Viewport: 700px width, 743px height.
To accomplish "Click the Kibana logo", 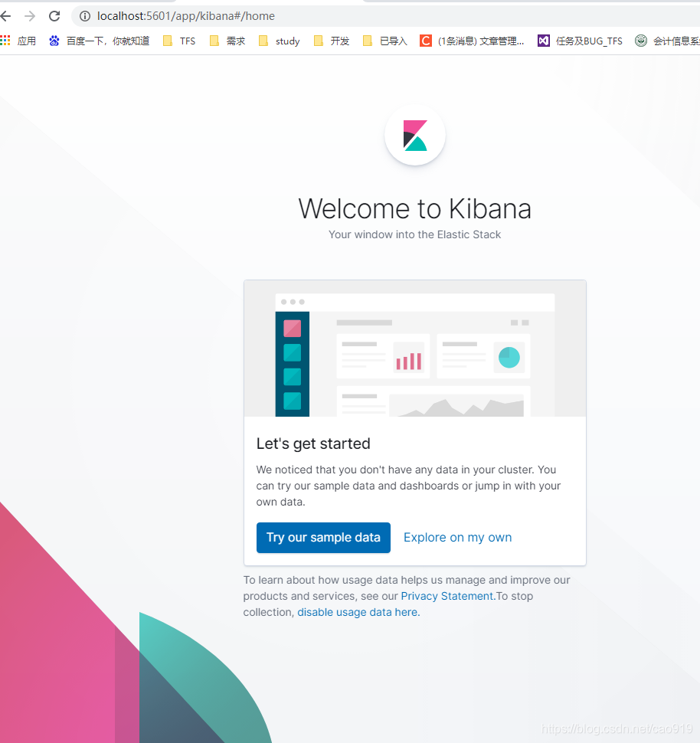I will click(415, 136).
